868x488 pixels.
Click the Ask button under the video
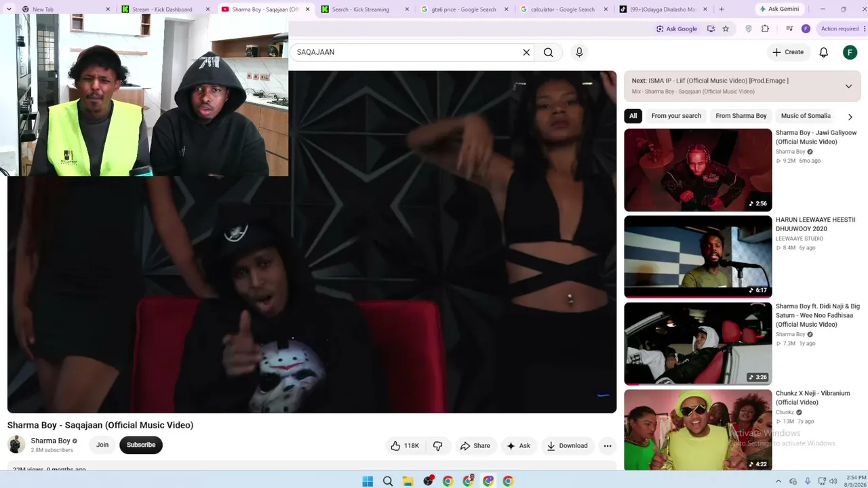pos(518,445)
